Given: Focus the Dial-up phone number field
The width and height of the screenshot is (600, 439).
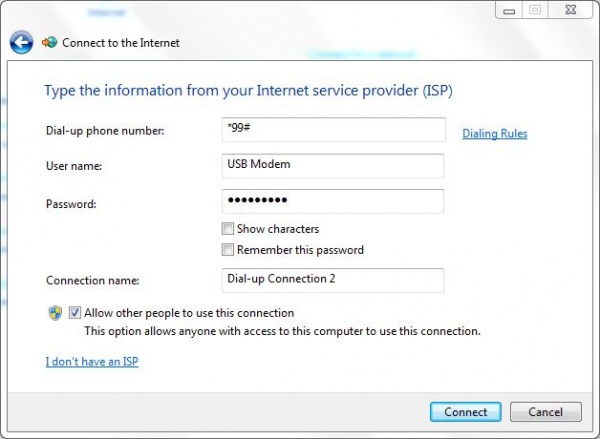Looking at the screenshot, I should pyautogui.click(x=332, y=131).
